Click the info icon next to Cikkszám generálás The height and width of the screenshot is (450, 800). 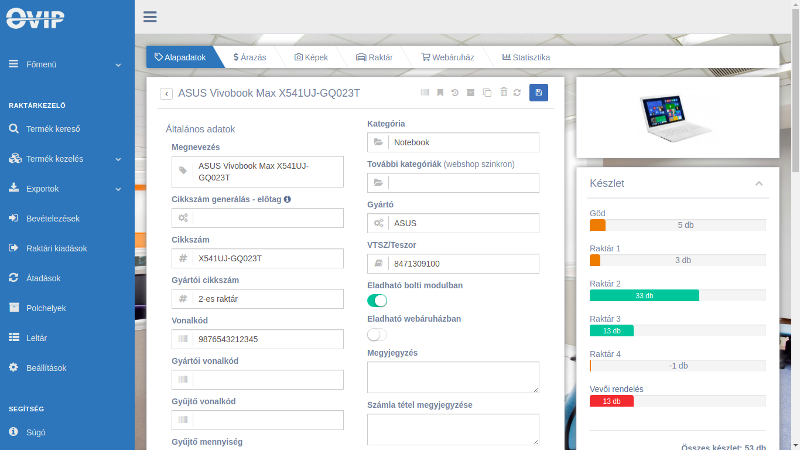click(287, 199)
